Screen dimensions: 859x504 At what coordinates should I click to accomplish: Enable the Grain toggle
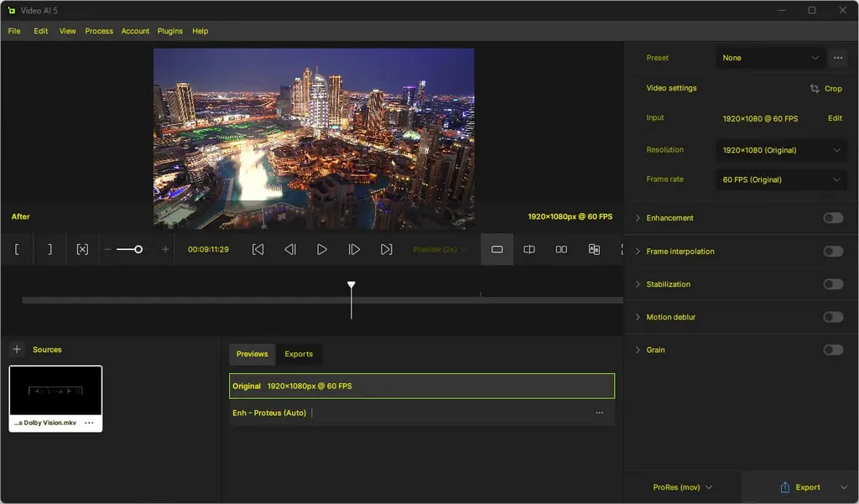833,350
